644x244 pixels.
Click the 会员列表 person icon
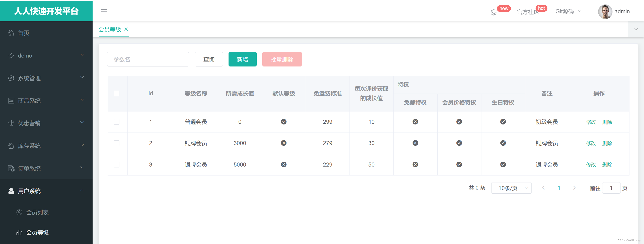click(19, 212)
